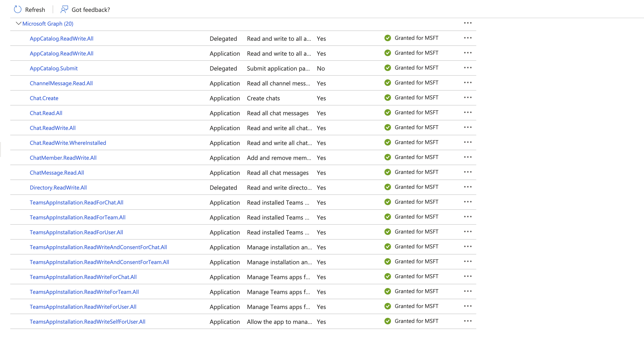Open the ChatMember.ReadWrite.All permission link
The height and width of the screenshot is (339, 644).
[63, 158]
